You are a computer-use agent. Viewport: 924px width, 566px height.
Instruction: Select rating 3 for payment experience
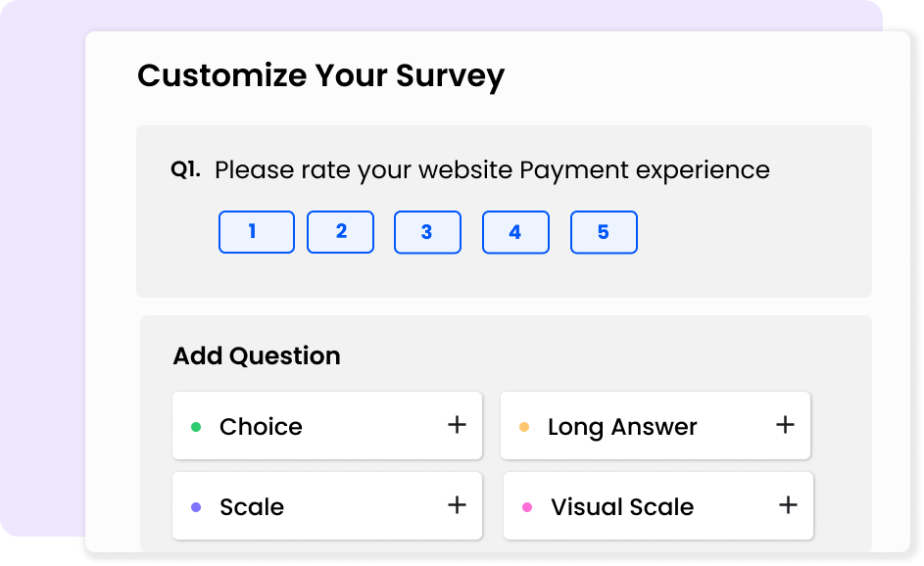[428, 232]
